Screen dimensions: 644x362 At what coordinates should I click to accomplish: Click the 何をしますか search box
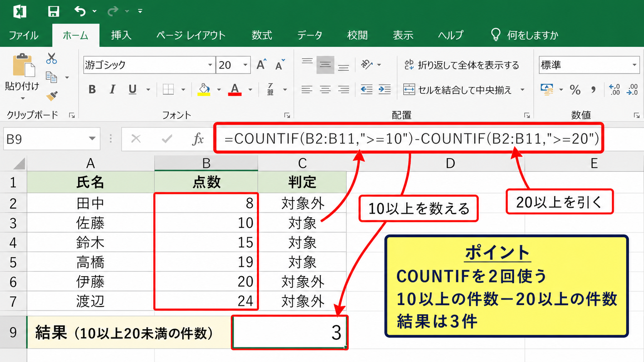(x=525, y=35)
